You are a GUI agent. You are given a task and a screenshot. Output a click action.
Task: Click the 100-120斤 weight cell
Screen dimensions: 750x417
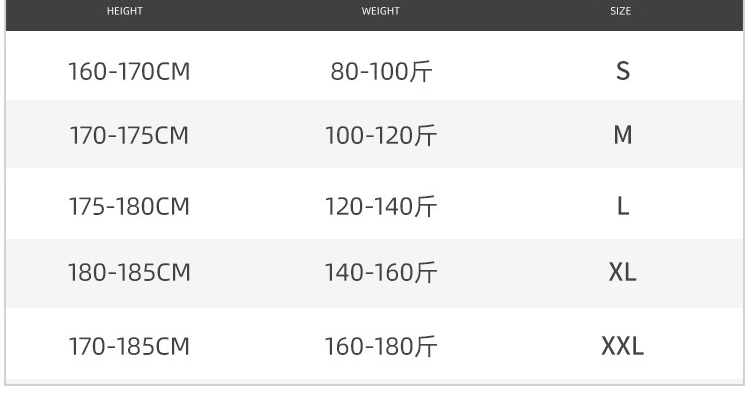pos(381,135)
